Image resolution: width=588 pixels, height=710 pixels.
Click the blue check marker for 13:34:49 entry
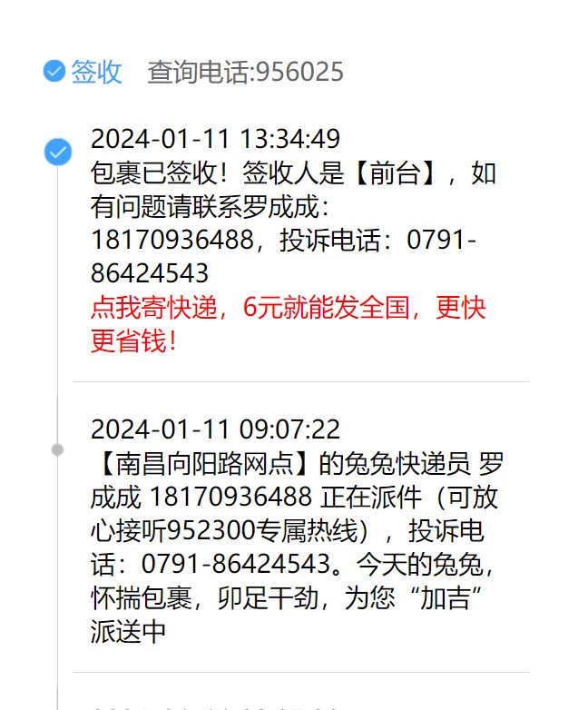click(57, 152)
